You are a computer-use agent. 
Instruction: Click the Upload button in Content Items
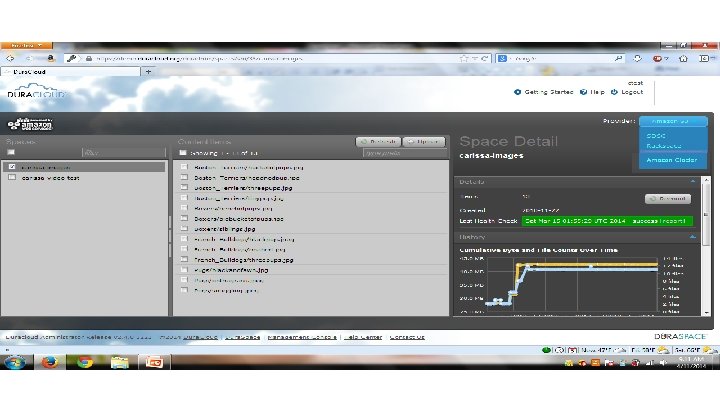coord(424,142)
